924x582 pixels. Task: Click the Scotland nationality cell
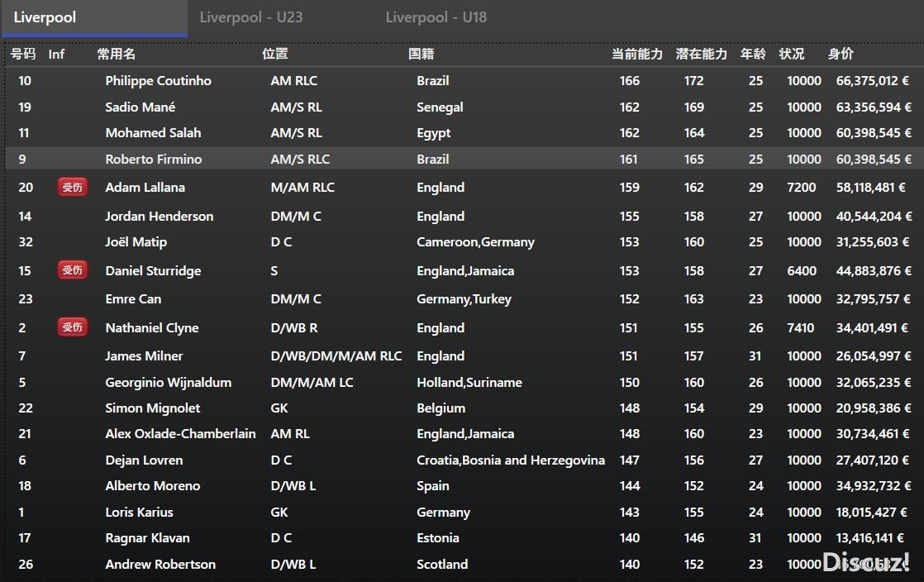pos(442,565)
